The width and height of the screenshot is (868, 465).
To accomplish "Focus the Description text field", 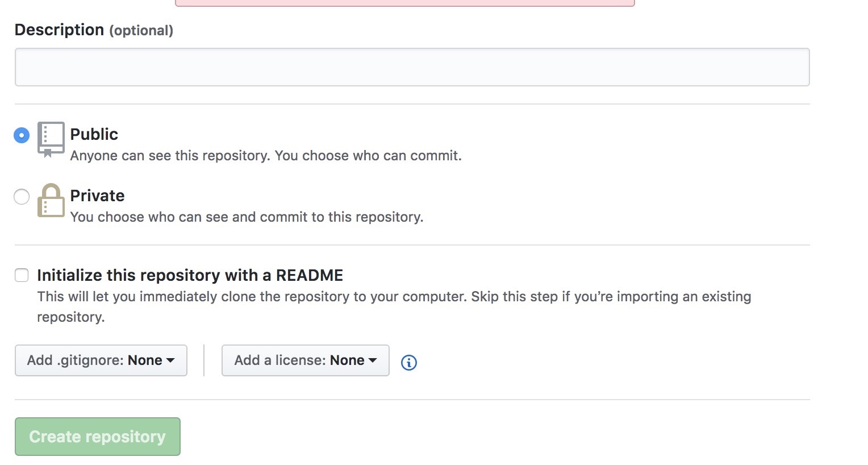I will (412, 67).
